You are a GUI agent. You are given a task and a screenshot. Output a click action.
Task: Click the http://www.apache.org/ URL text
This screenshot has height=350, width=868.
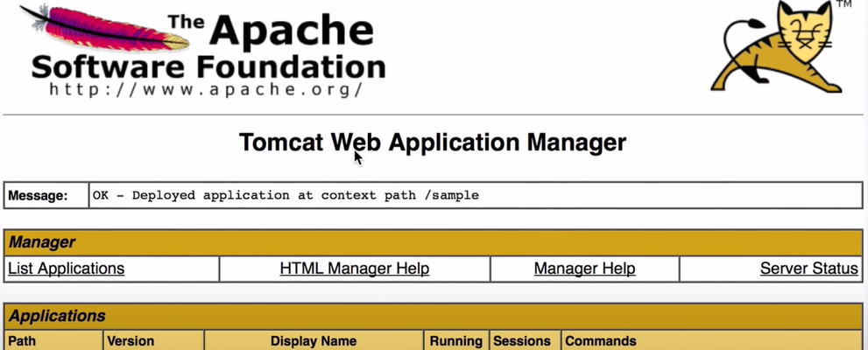click(206, 89)
